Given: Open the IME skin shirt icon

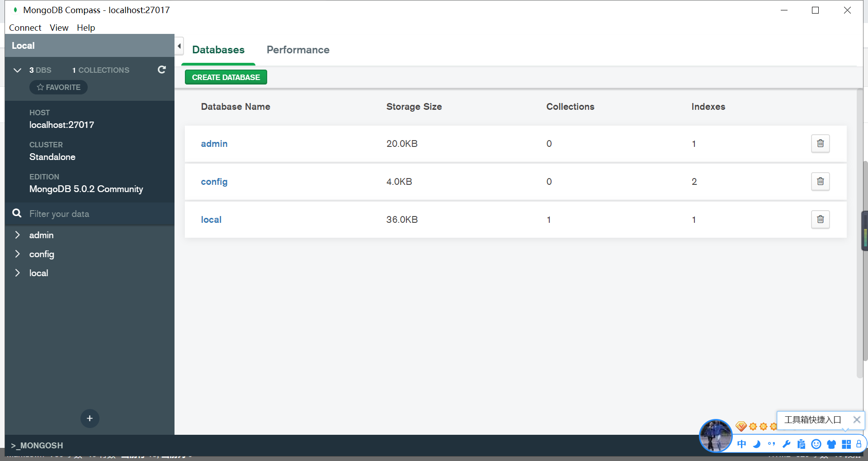Looking at the screenshot, I should point(831,444).
